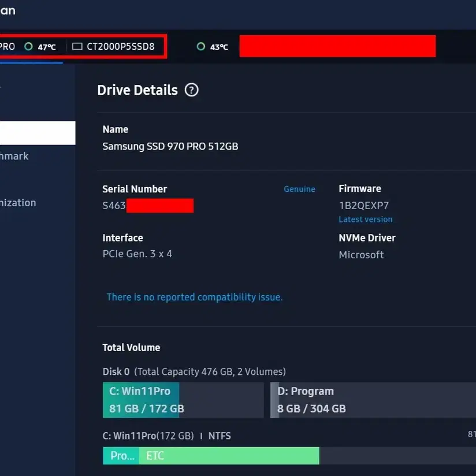The width and height of the screenshot is (476, 476).
Task: Open the Genuine authentication link
Action: tap(299, 189)
